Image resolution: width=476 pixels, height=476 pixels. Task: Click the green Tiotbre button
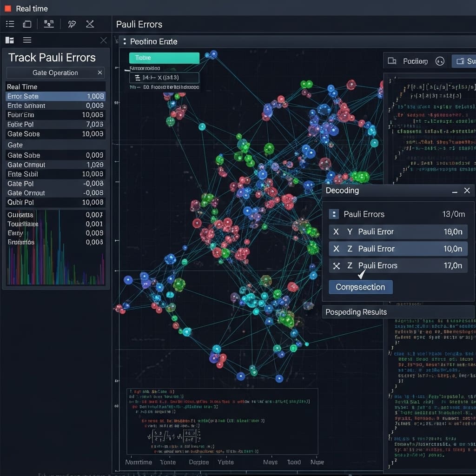[164, 58]
